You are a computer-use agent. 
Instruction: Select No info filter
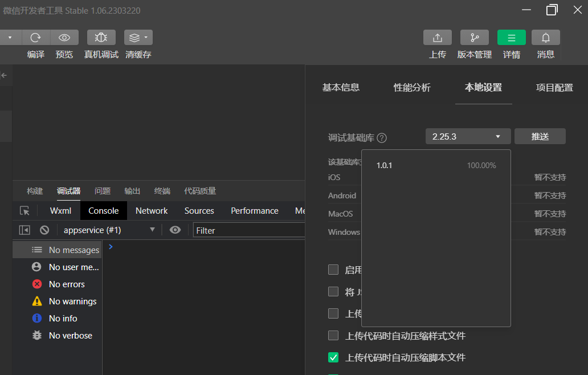pyautogui.click(x=57, y=319)
